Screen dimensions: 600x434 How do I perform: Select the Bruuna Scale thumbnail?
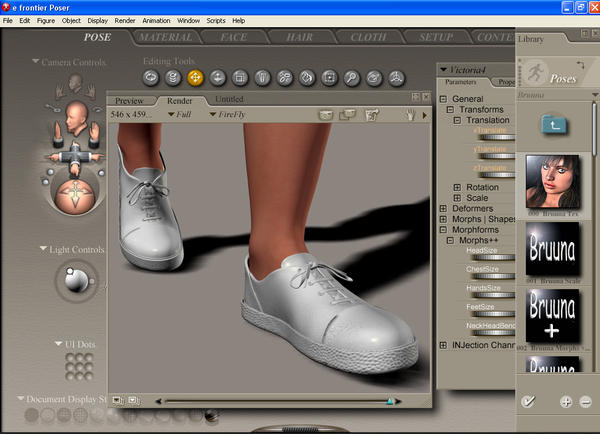553,249
